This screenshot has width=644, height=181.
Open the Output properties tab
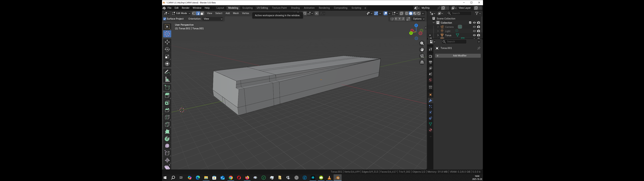click(x=430, y=62)
